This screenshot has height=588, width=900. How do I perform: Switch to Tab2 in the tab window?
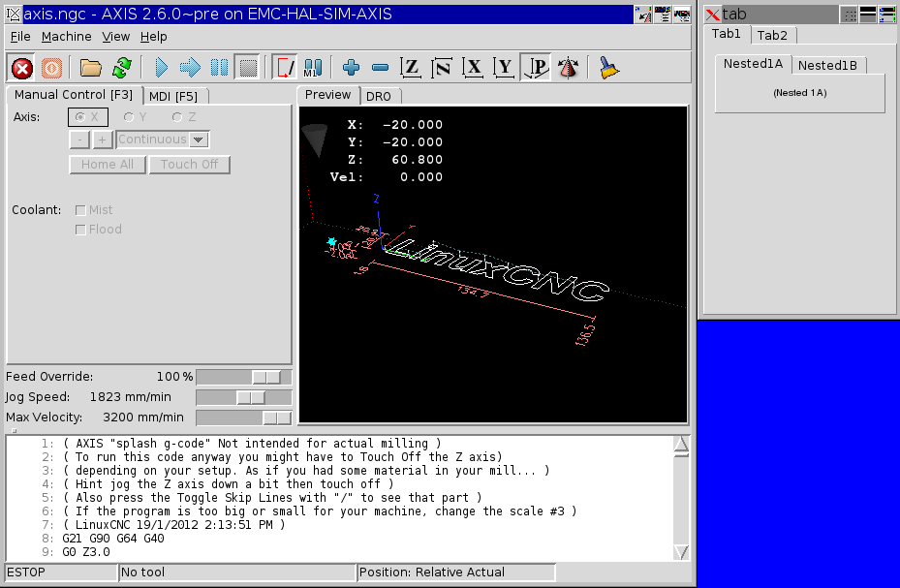pos(772,36)
